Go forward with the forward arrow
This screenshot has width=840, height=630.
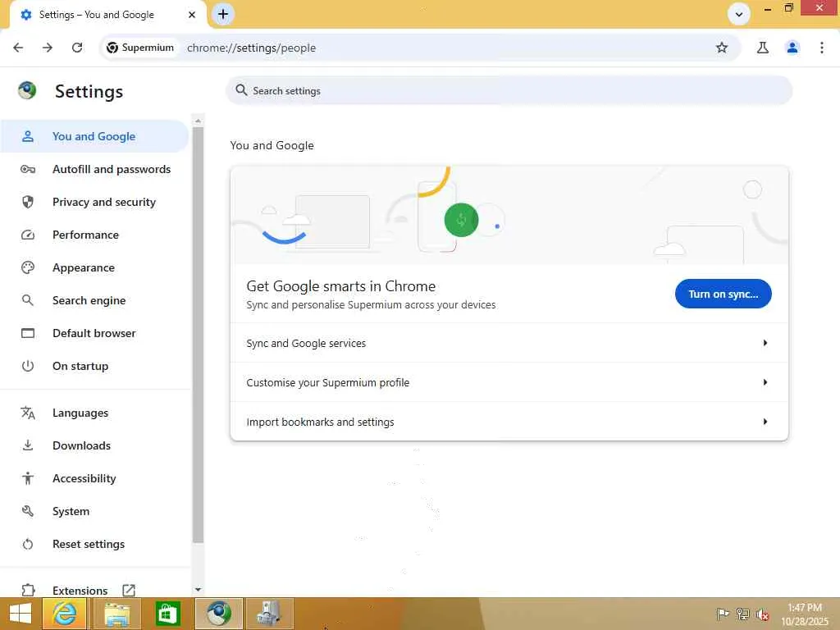tap(48, 48)
